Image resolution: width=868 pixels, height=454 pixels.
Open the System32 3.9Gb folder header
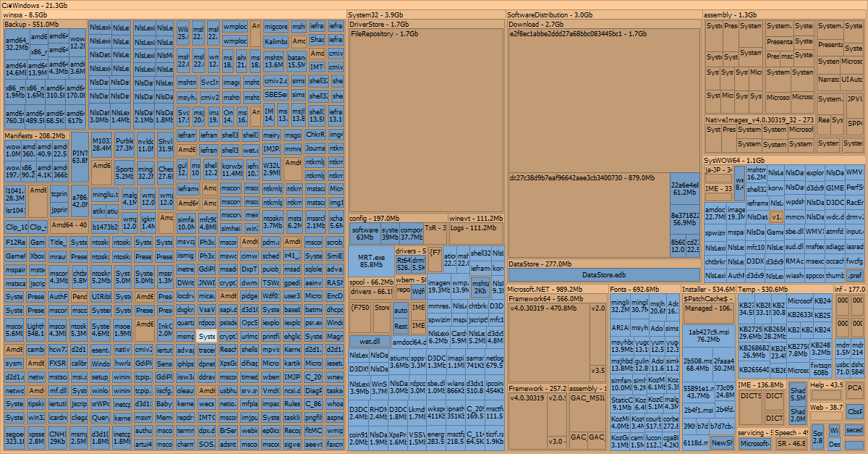[x=376, y=14]
